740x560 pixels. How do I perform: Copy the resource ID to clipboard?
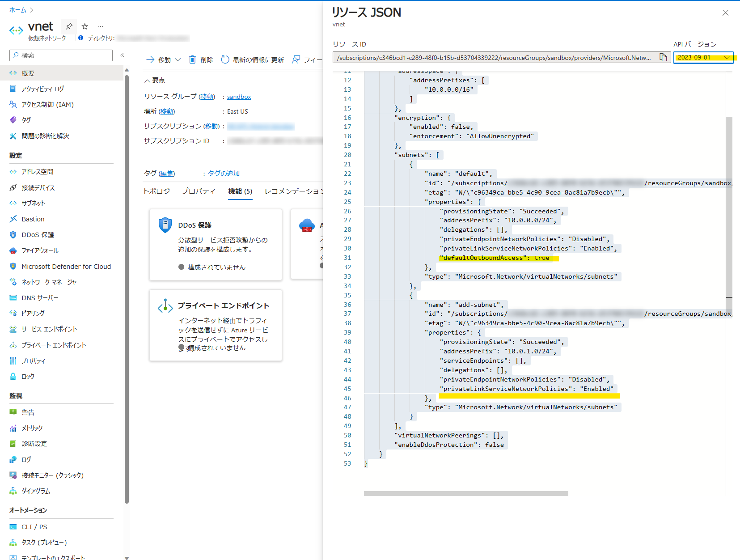663,57
